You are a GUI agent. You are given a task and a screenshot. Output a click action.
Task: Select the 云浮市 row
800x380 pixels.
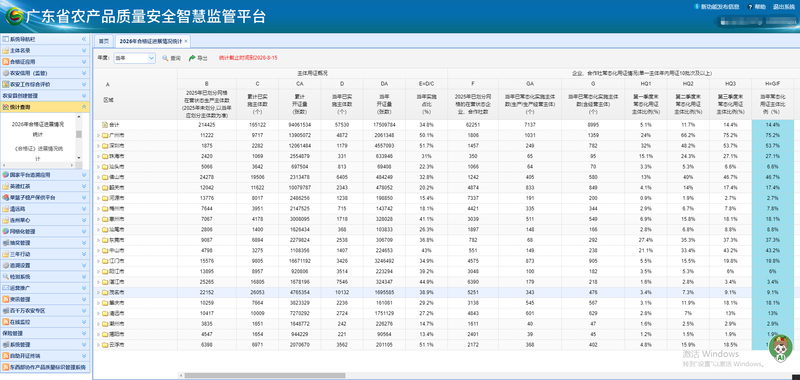[x=443, y=345]
